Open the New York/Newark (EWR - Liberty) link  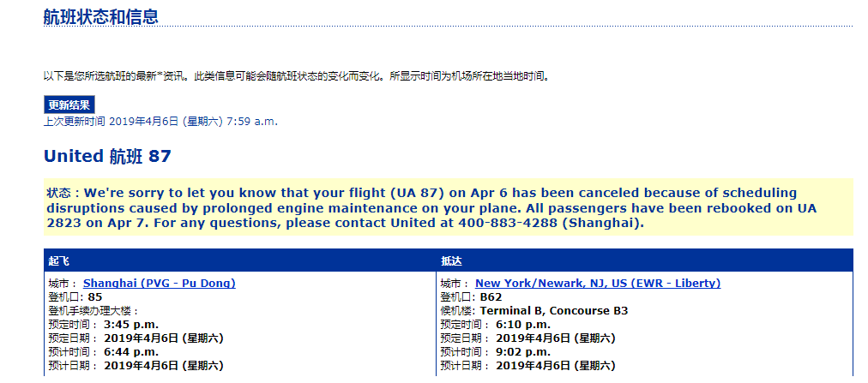tap(598, 284)
